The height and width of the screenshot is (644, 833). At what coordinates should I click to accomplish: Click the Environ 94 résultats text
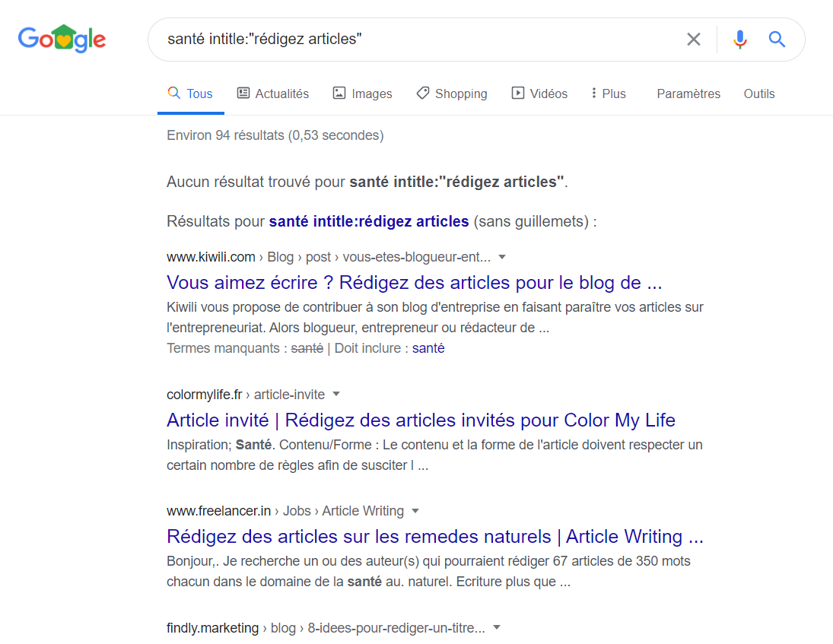click(275, 135)
